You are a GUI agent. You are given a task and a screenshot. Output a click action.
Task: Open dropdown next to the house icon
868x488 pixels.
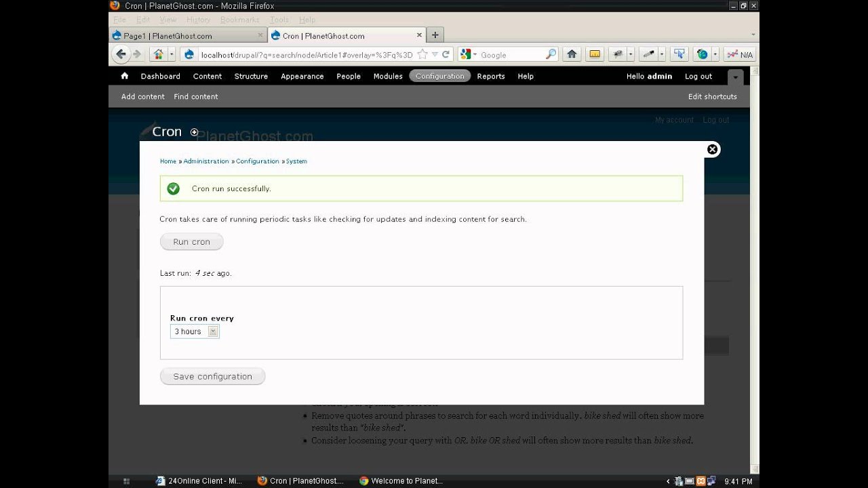[172, 54]
